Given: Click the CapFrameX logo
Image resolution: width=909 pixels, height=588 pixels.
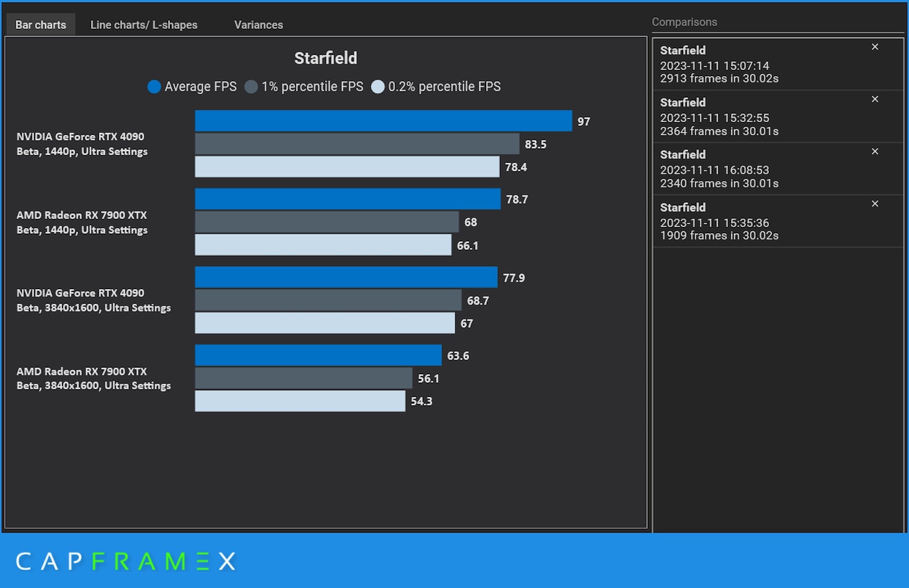Looking at the screenshot, I should 125,562.
